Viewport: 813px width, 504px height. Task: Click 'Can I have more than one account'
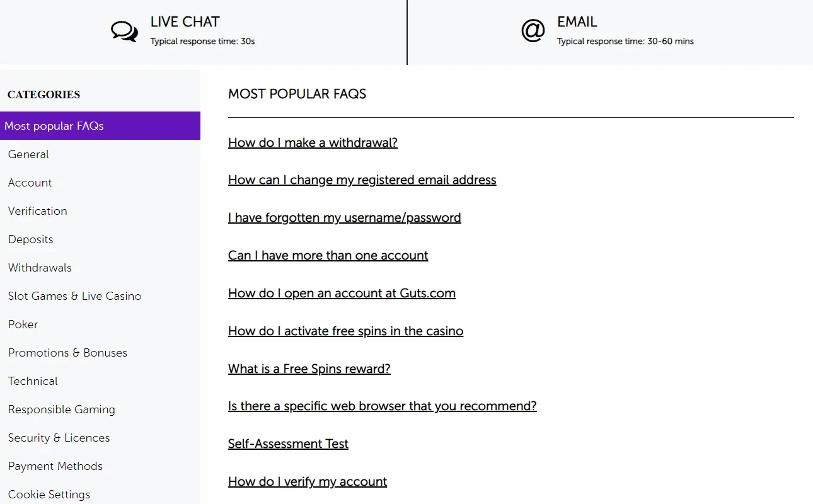[x=328, y=256]
